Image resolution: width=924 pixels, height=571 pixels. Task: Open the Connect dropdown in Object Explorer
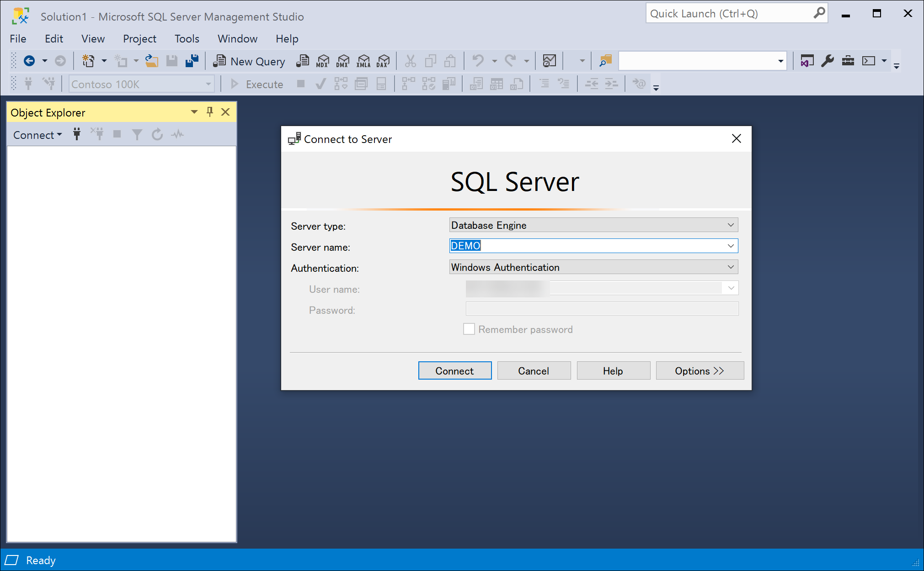click(x=37, y=135)
